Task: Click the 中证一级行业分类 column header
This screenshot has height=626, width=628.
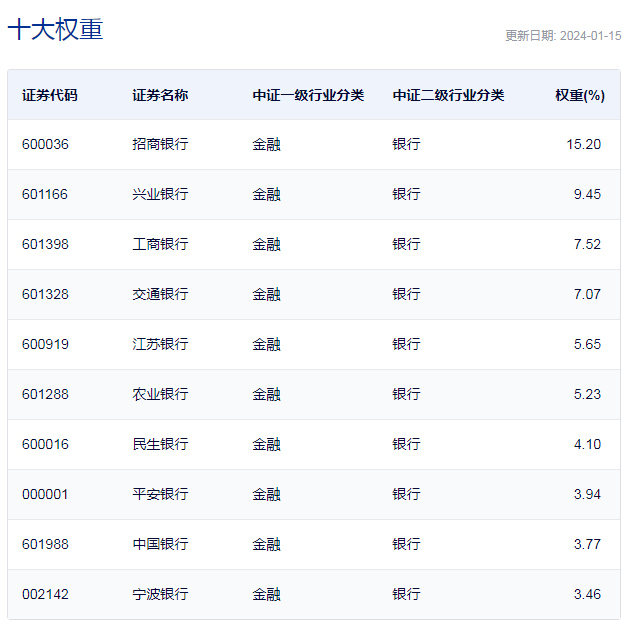Action: click(x=308, y=95)
